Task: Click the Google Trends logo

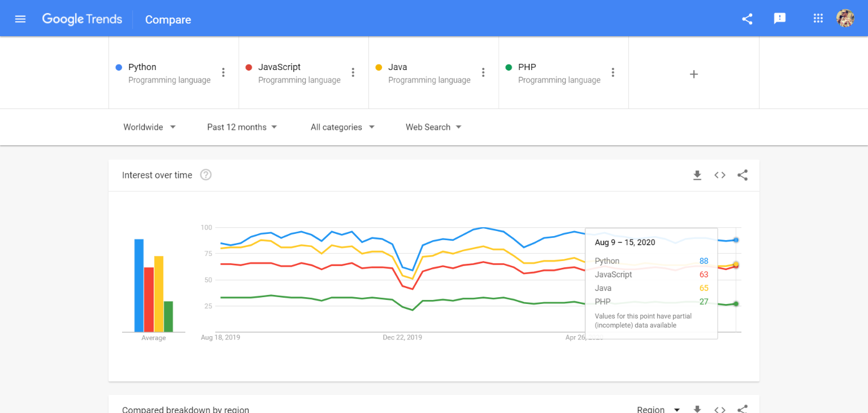Action: (x=82, y=19)
